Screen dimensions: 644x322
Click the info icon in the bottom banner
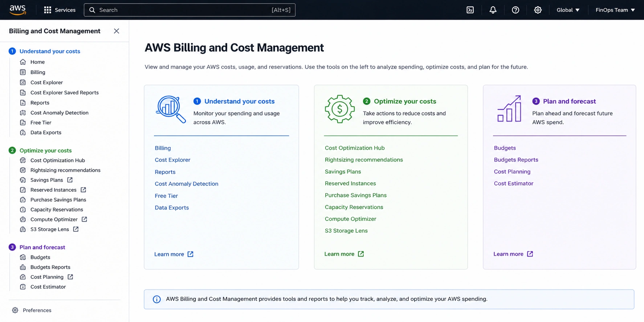156,299
